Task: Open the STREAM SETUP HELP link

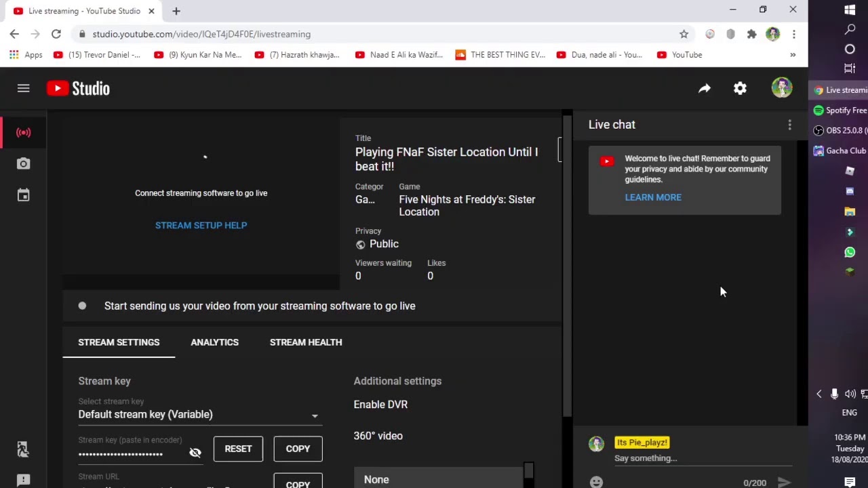Action: click(x=201, y=225)
